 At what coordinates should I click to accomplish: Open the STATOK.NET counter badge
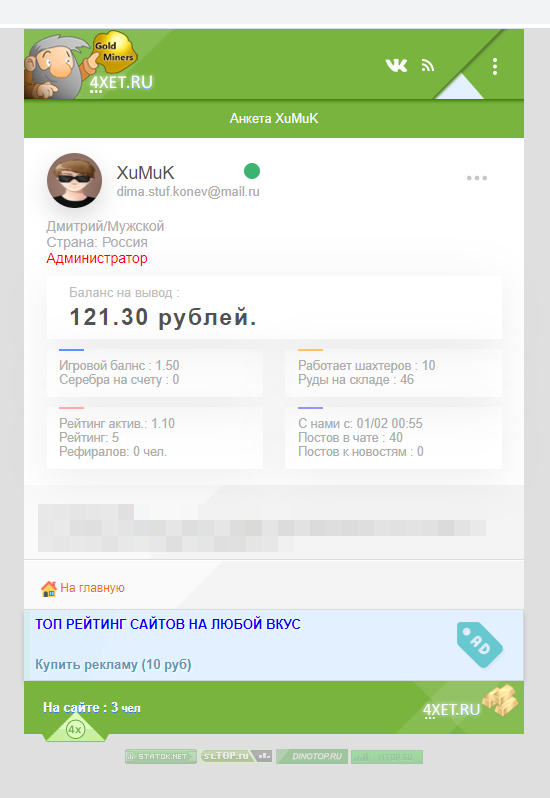point(161,756)
